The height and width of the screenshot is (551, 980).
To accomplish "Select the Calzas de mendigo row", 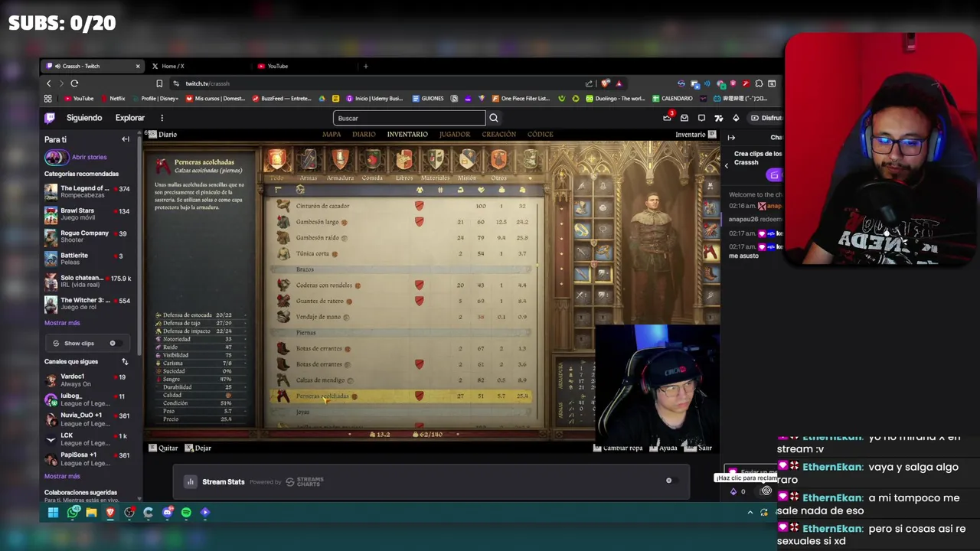I will click(402, 380).
